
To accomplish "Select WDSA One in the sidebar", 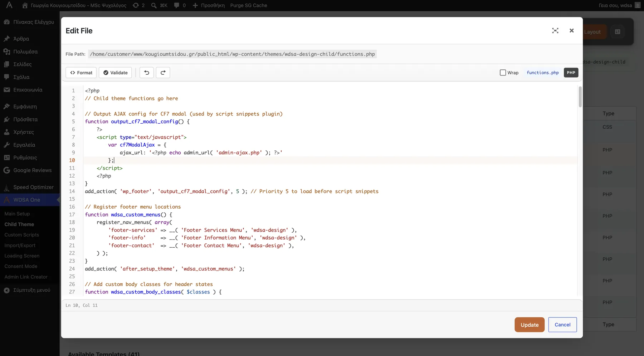I will click(x=30, y=200).
